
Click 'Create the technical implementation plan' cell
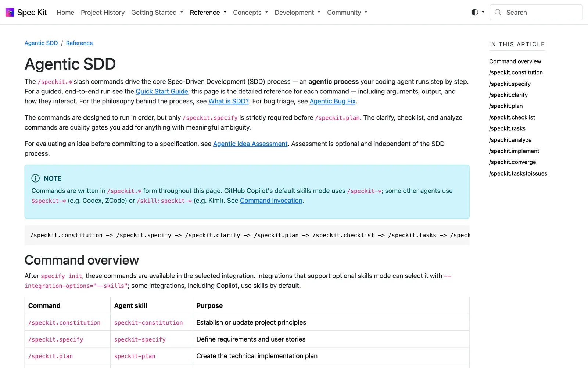point(331,356)
